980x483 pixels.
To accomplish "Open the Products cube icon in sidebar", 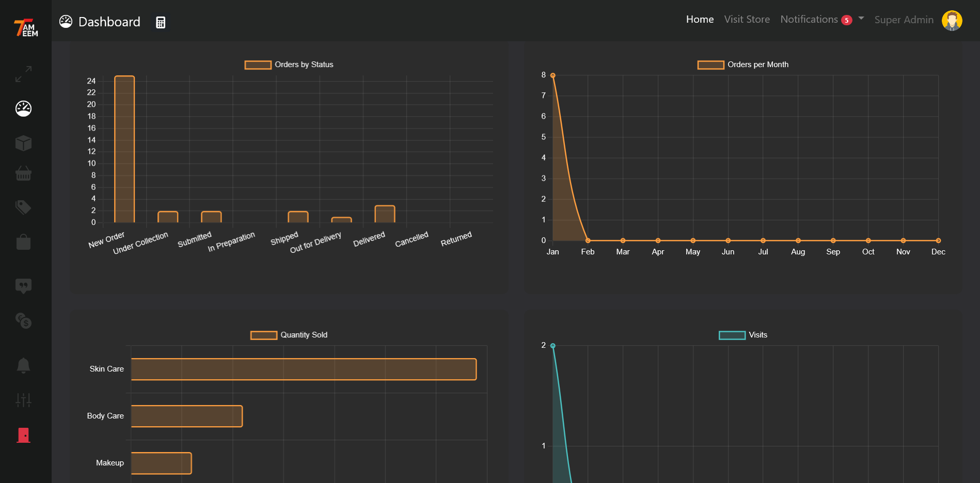I will [23, 143].
